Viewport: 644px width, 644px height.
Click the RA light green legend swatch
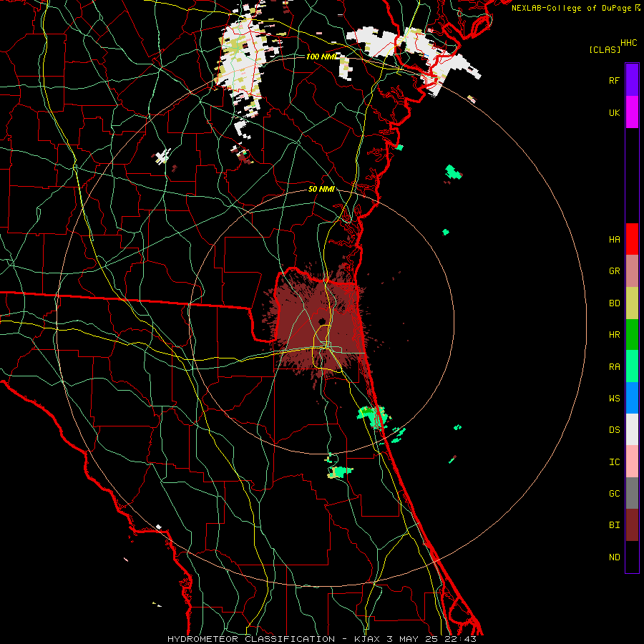coord(632,366)
